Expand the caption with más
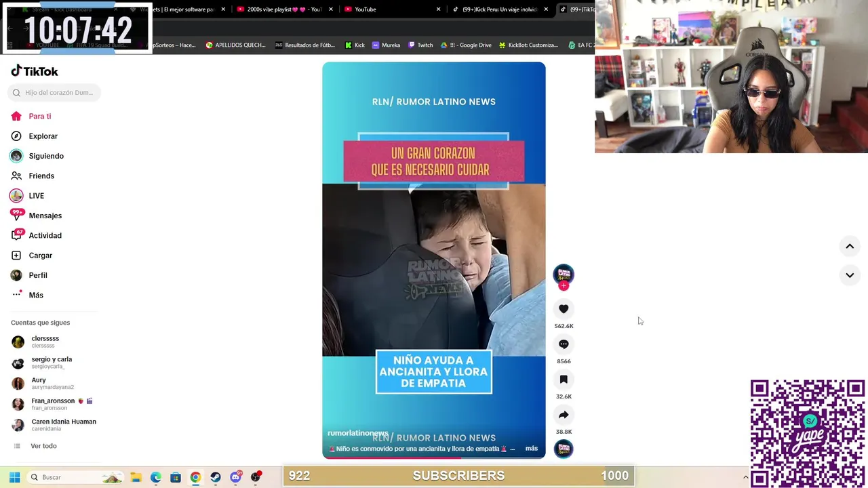Screen dimensions: 868x488 click(531, 449)
